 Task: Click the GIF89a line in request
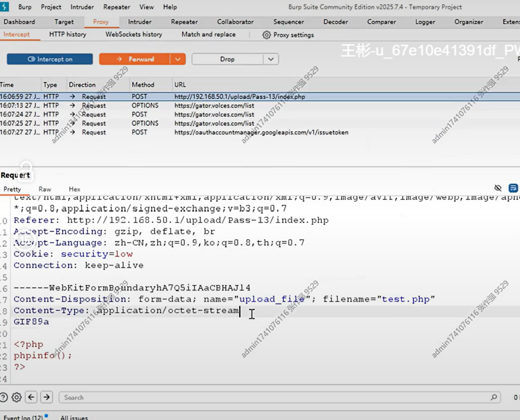pyautogui.click(x=31, y=322)
